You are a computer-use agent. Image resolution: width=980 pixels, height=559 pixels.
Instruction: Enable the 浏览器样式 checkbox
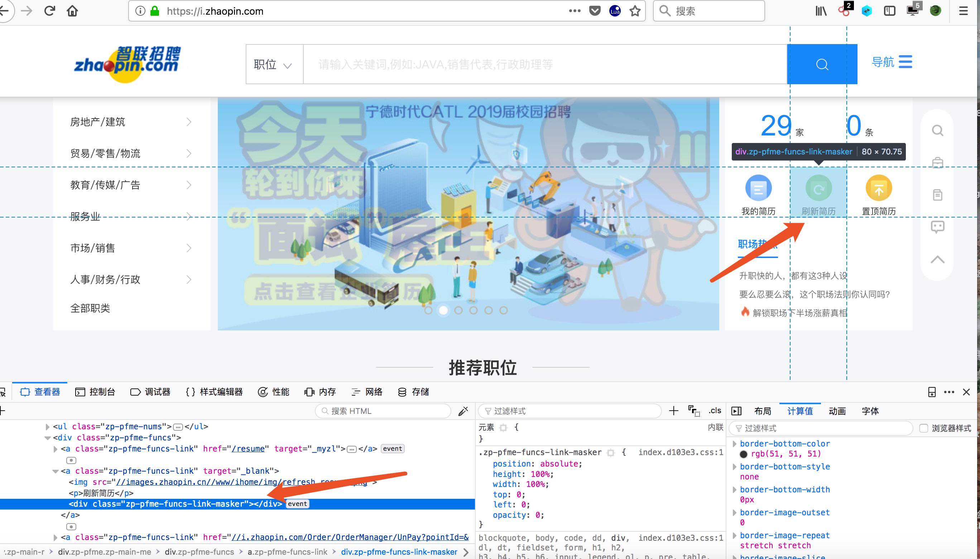pos(924,428)
